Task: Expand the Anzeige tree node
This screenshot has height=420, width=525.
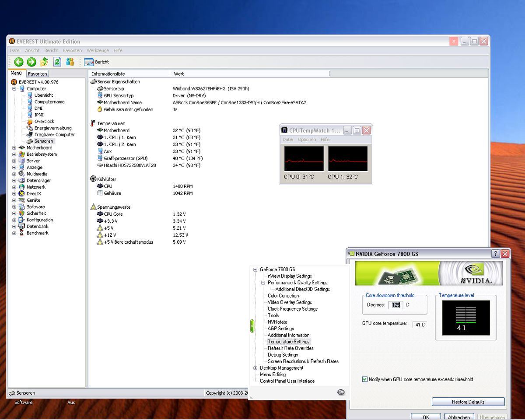Action: (14, 167)
